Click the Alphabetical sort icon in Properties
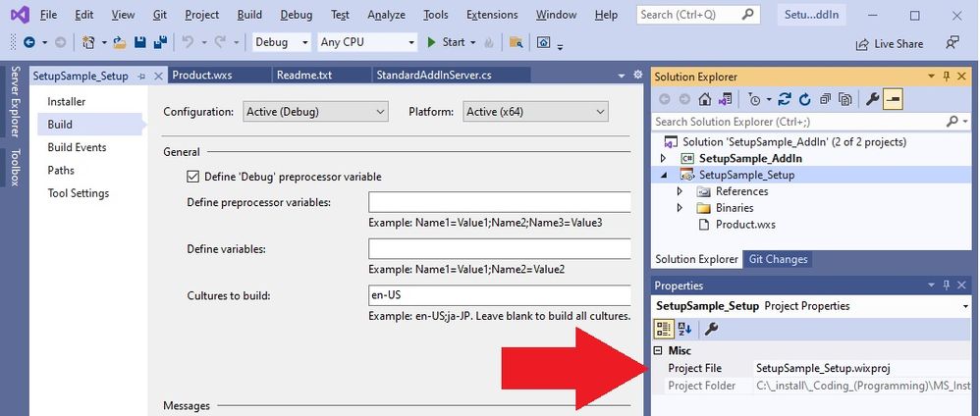 click(685, 329)
